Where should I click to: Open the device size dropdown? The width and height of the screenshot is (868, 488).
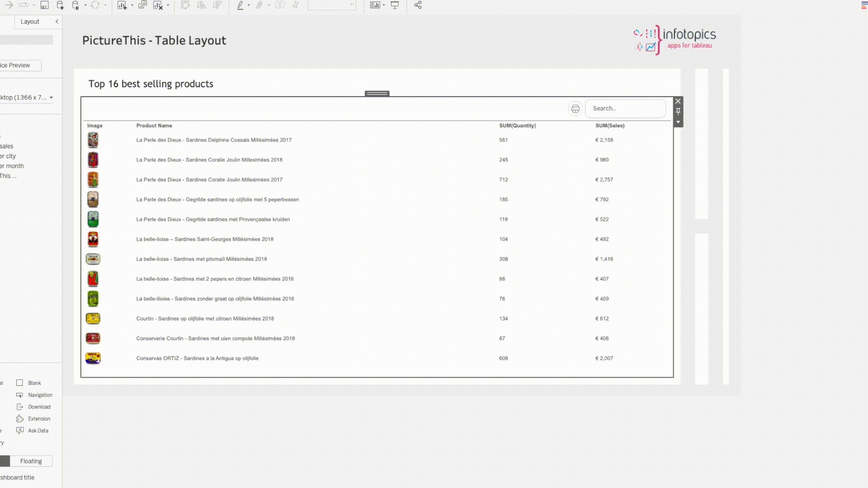coord(51,98)
